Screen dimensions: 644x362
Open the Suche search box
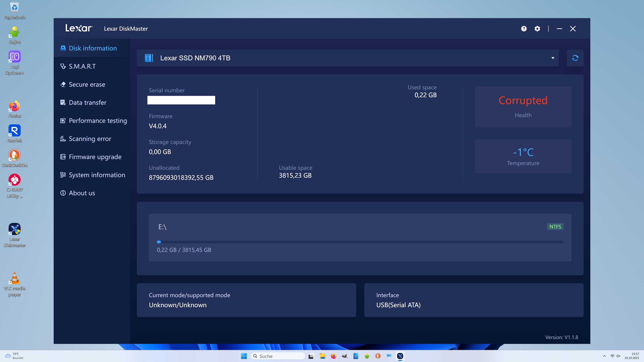tap(278, 356)
